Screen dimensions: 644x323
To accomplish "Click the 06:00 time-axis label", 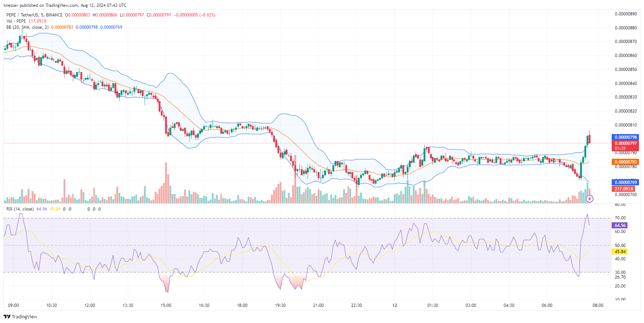I will pyautogui.click(x=547, y=305).
